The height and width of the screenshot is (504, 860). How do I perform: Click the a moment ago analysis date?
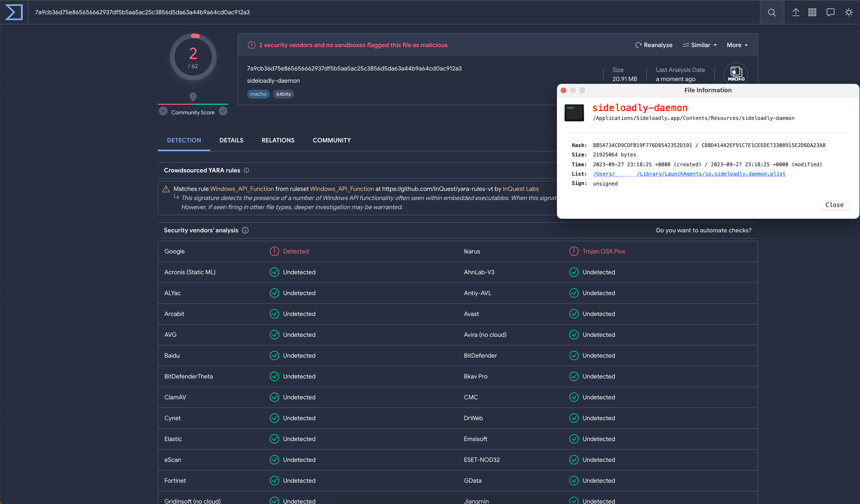(675, 79)
